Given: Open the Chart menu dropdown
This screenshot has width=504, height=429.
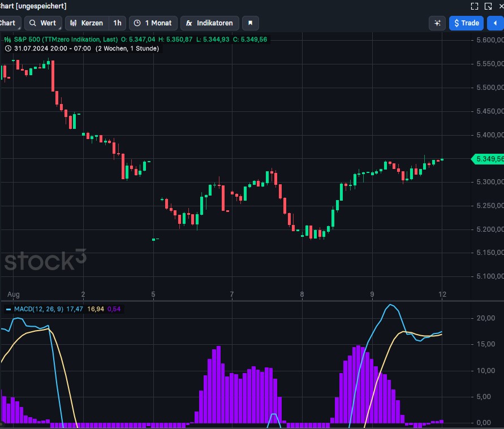Looking at the screenshot, I should click(7, 23).
